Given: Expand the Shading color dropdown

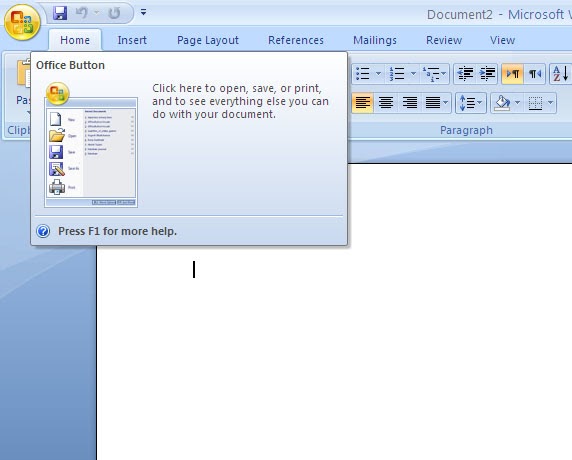Looking at the screenshot, I should tap(517, 103).
